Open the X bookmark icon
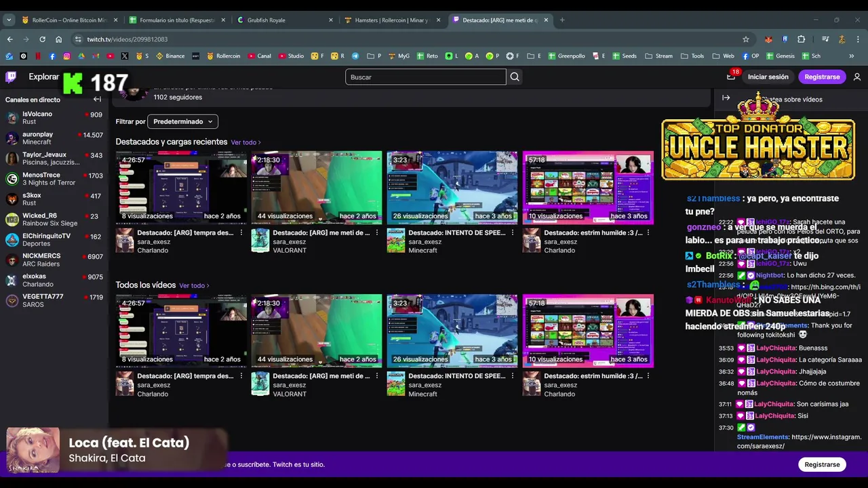The width and height of the screenshot is (868, 488). pos(125,56)
